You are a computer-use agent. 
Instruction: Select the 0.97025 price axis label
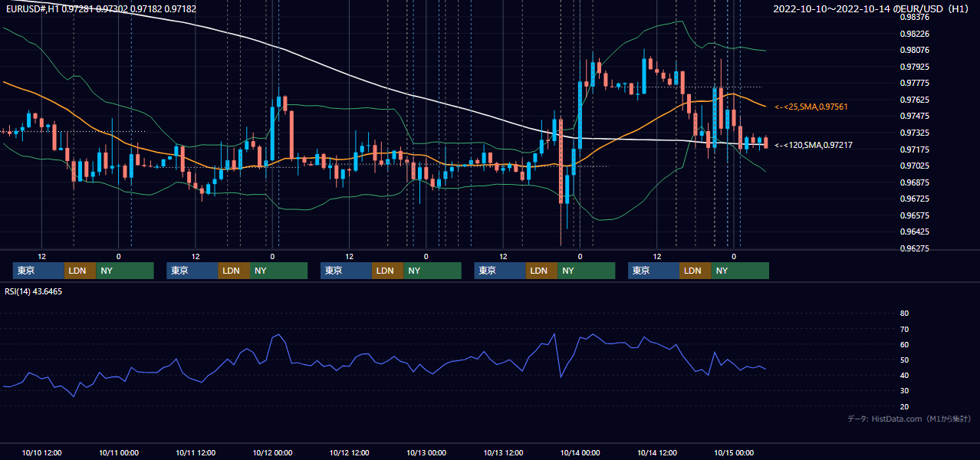[915, 166]
